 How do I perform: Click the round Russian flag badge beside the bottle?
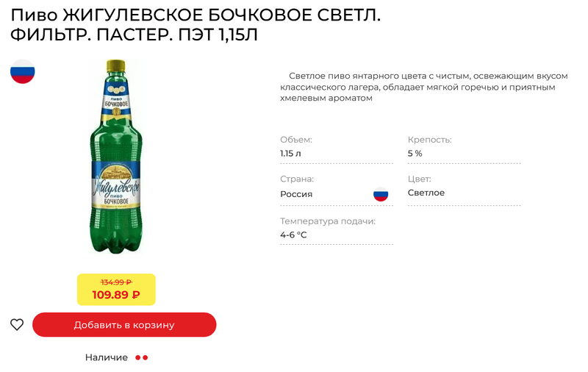coord(23,71)
